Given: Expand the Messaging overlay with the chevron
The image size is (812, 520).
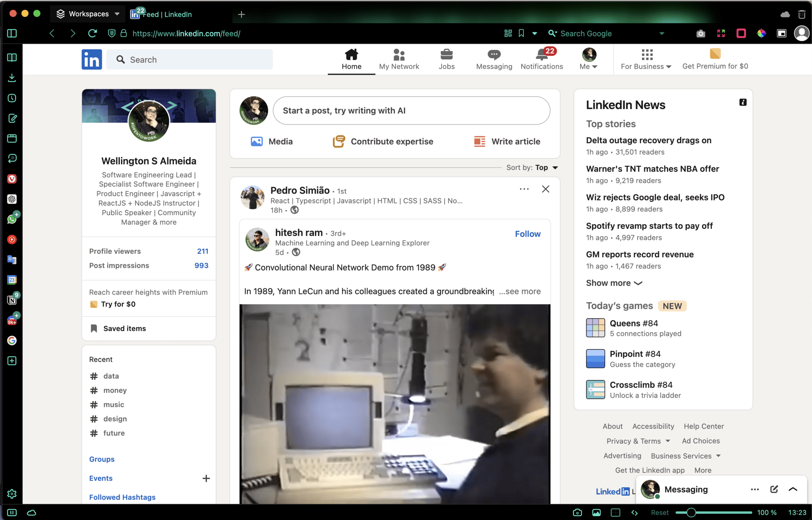Looking at the screenshot, I should (x=793, y=489).
